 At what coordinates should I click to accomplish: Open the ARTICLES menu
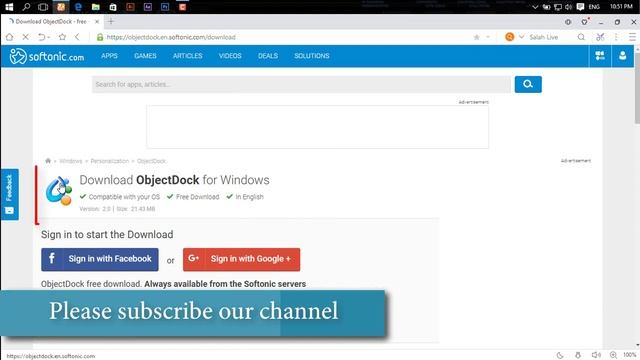(x=187, y=56)
